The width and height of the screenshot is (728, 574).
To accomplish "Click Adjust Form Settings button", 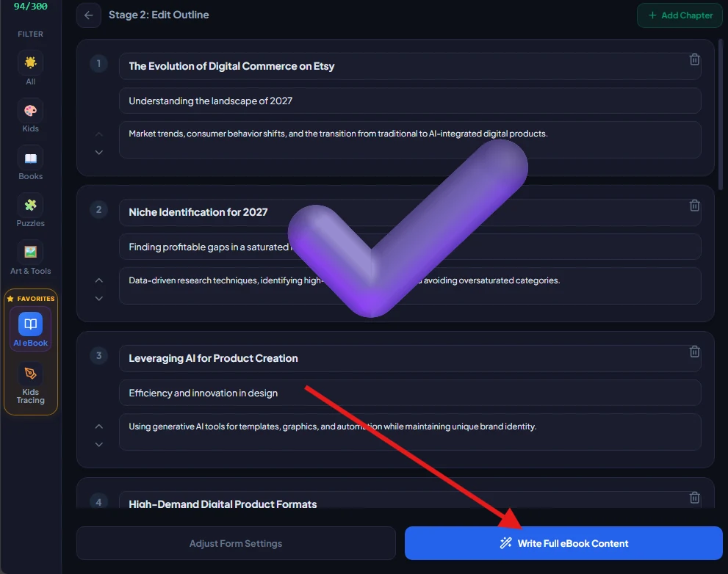I will (x=236, y=543).
